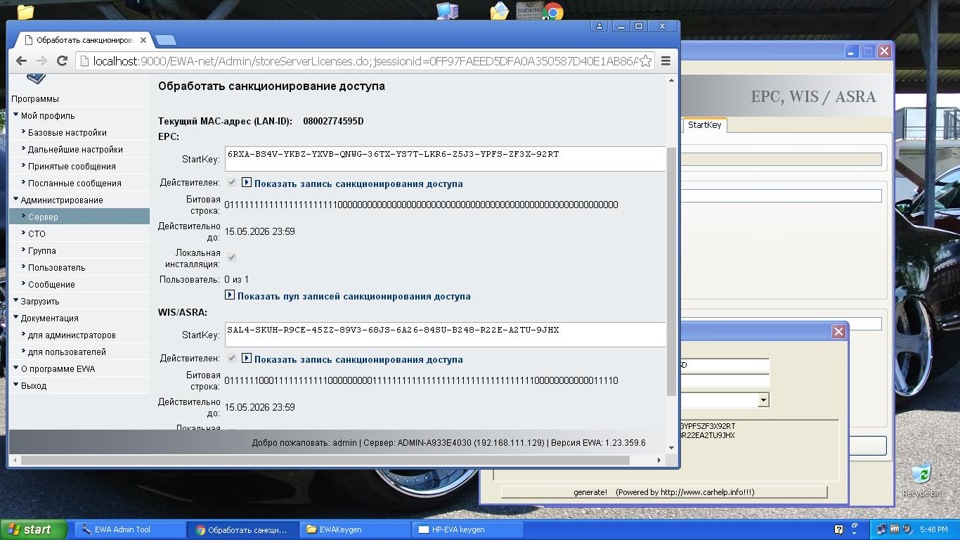Open the Chrome user profile button
The width and height of the screenshot is (960, 540).
[x=599, y=26]
